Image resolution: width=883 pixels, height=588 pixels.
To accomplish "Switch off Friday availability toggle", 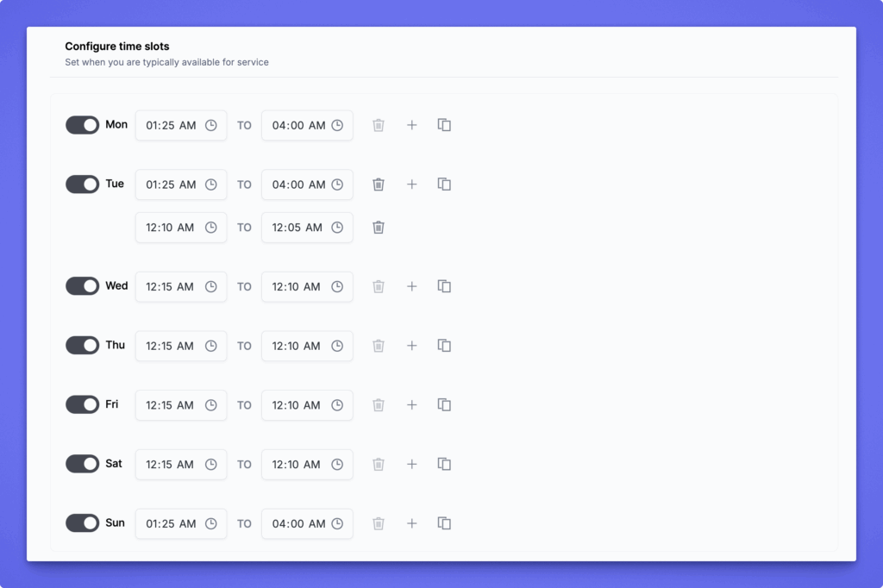I will [x=83, y=404].
